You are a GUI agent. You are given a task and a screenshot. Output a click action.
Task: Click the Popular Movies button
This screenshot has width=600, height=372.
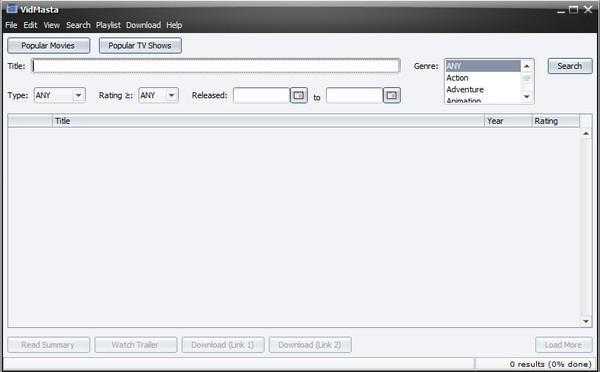click(49, 46)
